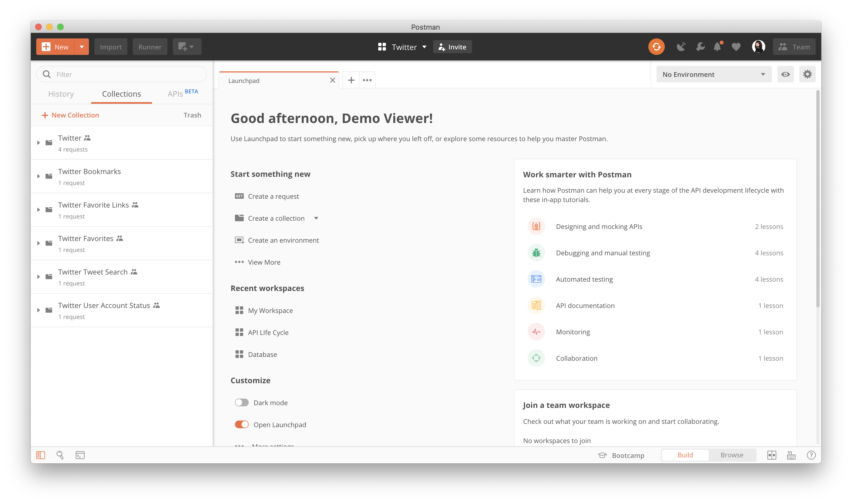Image resolution: width=852 pixels, height=504 pixels.
Task: Click New Collection link
Action: click(70, 115)
